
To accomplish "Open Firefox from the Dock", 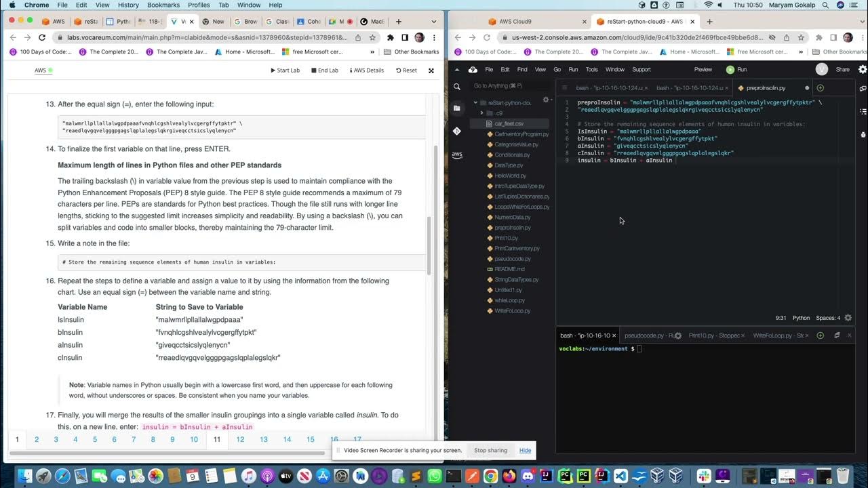I will pos(509,476).
